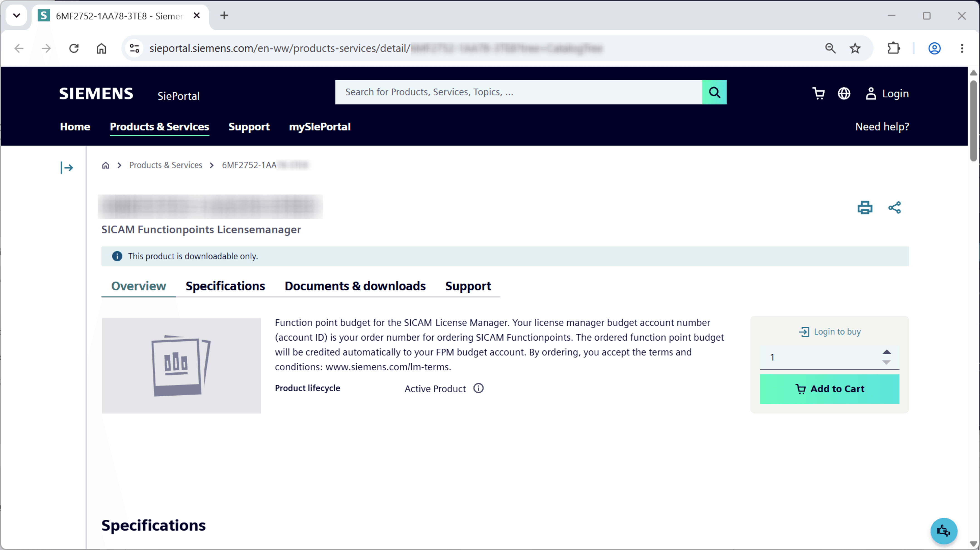Screen dimensions: 980x550
Task: Click Login to buy link
Action: [x=830, y=332]
